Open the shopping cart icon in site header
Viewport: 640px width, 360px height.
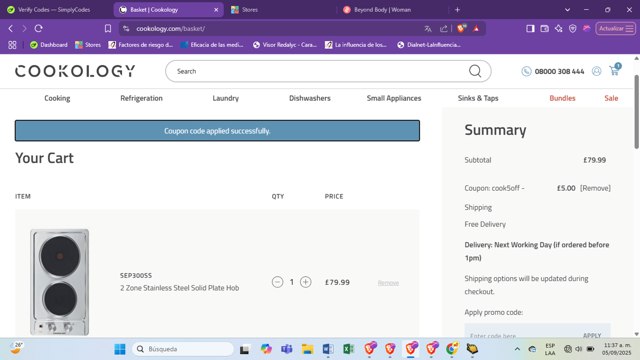click(x=615, y=70)
